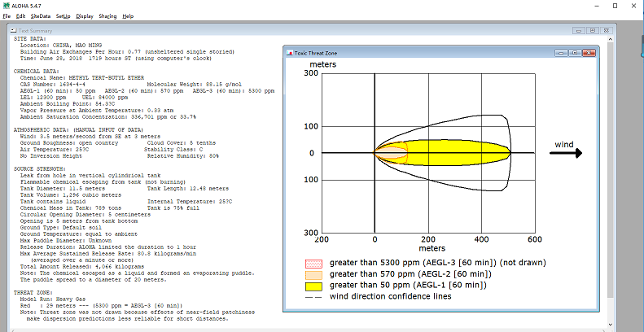Click the Text Summary scroll up arrow
This screenshot has width=644, height=332.
[x=611, y=39]
